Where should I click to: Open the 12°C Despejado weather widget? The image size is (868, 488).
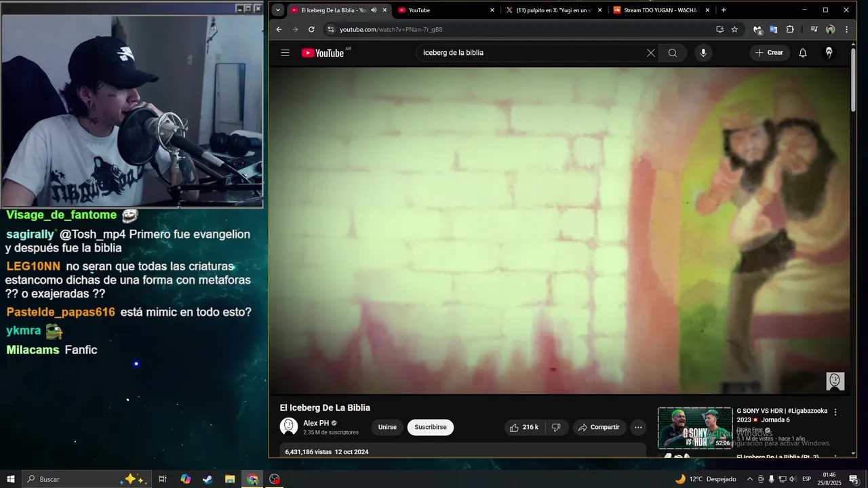coord(705,479)
